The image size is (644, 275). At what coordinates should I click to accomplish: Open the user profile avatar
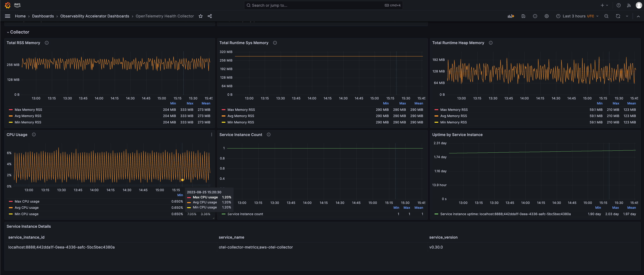pyautogui.click(x=638, y=5)
